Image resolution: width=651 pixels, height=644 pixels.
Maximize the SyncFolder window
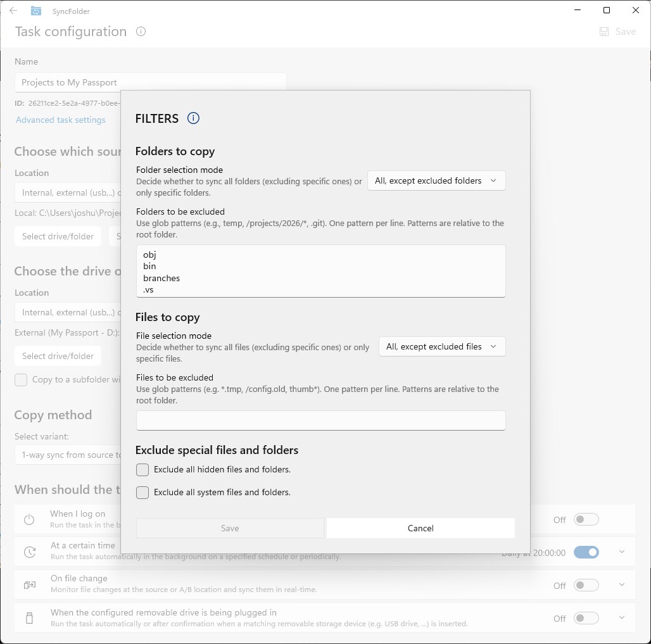[x=607, y=10]
